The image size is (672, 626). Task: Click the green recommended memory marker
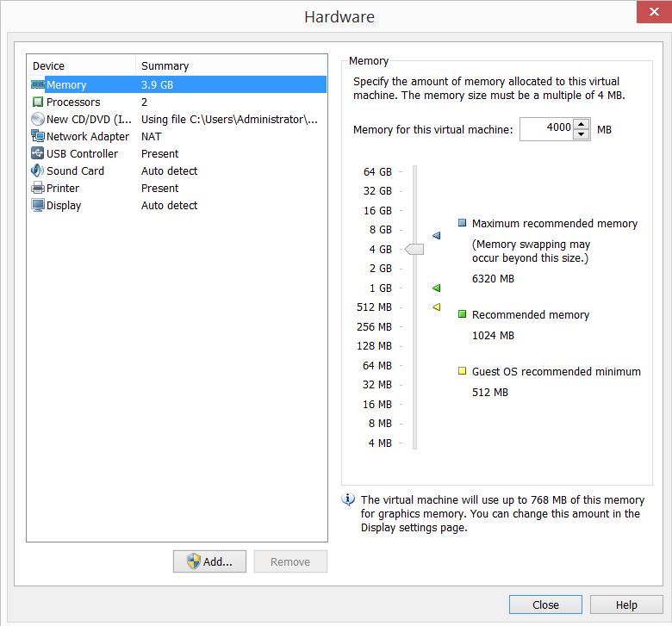tap(436, 288)
